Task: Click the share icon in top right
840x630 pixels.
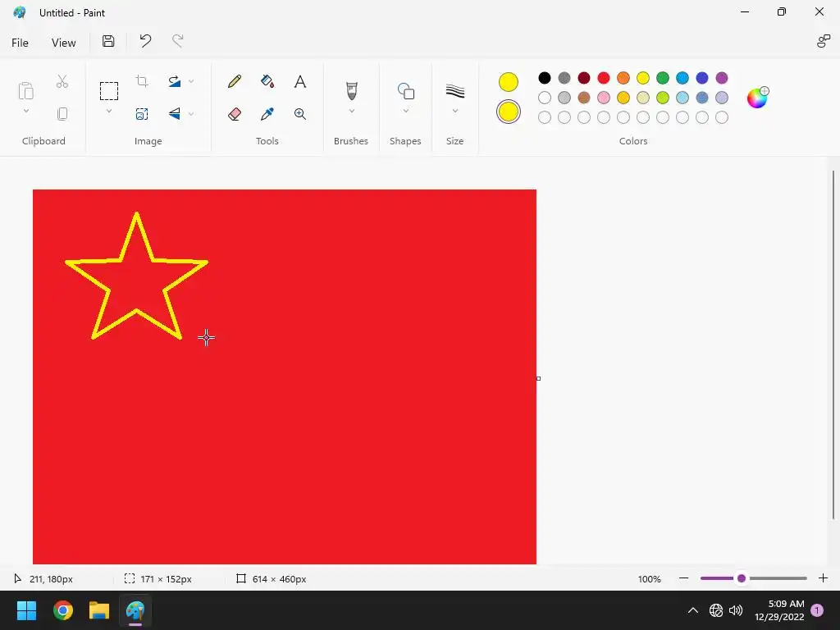Action: coord(823,41)
